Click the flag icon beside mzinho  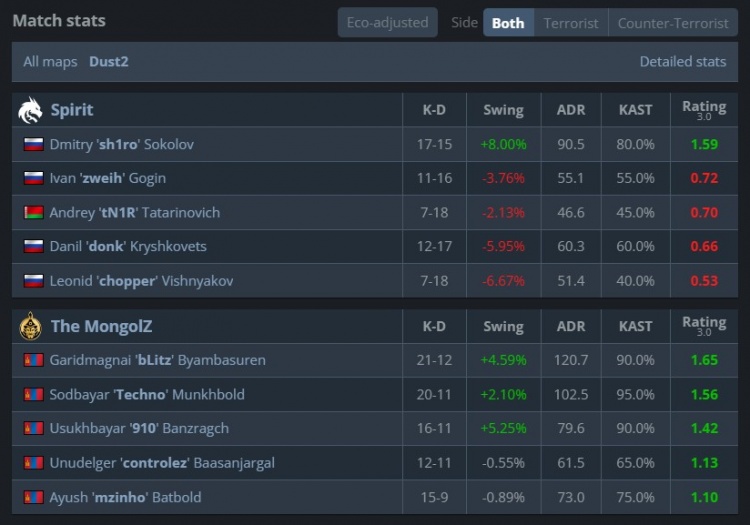pos(33,497)
